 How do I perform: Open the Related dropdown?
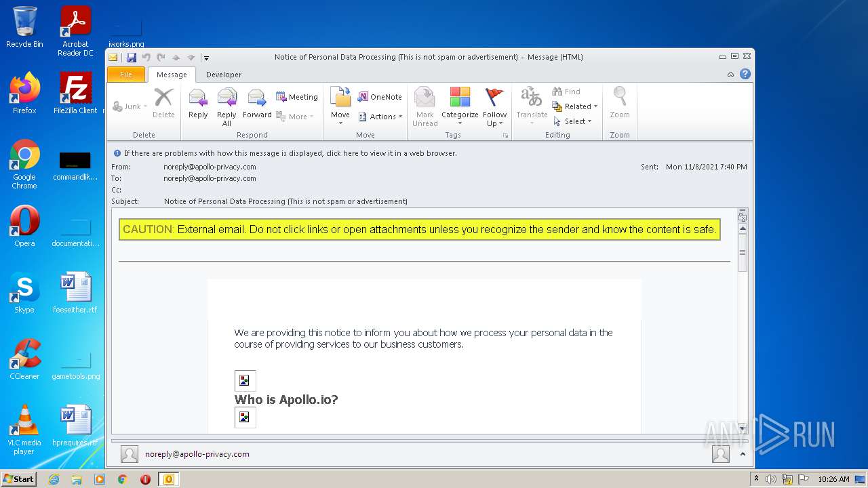[x=575, y=106]
